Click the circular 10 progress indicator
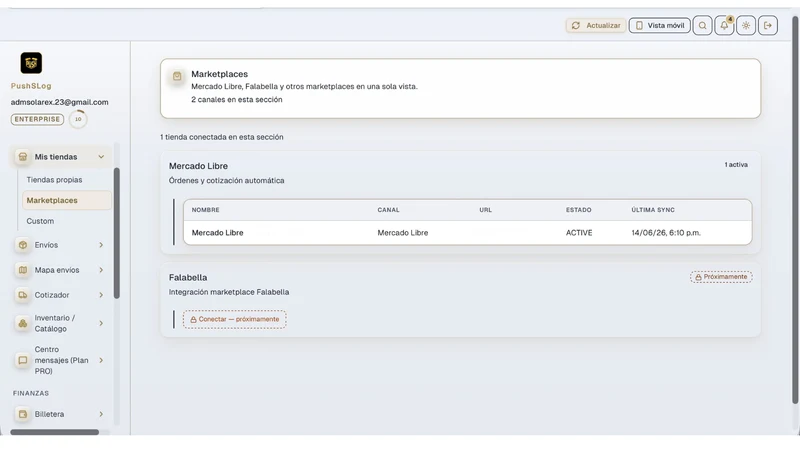 (78, 119)
